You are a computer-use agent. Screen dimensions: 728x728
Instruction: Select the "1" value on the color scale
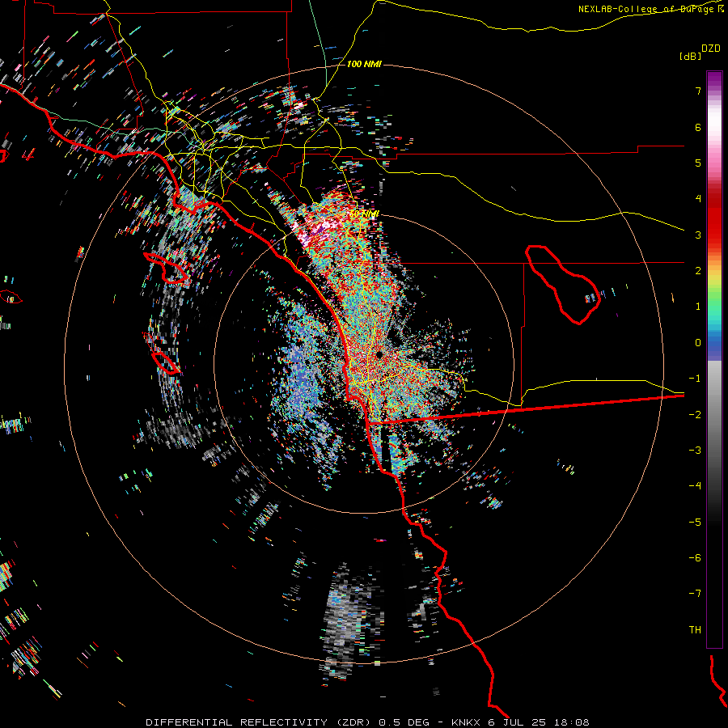[698, 307]
